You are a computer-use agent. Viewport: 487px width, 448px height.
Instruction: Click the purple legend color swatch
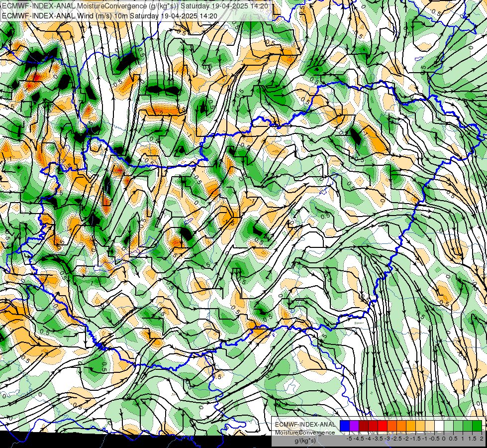point(354,426)
